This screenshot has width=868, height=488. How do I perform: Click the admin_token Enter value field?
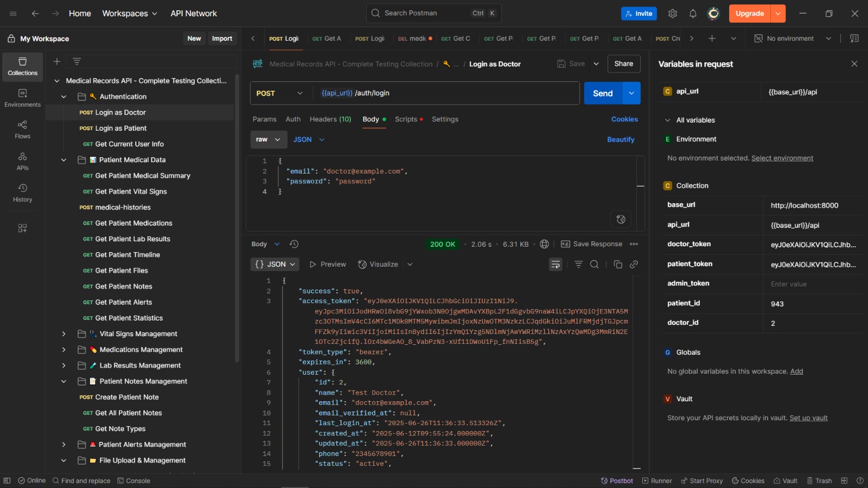pos(813,284)
